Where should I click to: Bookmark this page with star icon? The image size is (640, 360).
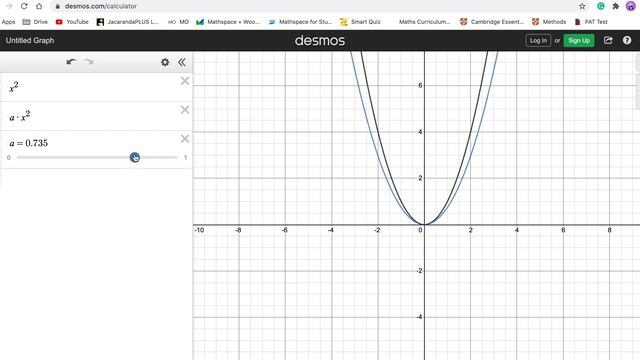click(582, 6)
